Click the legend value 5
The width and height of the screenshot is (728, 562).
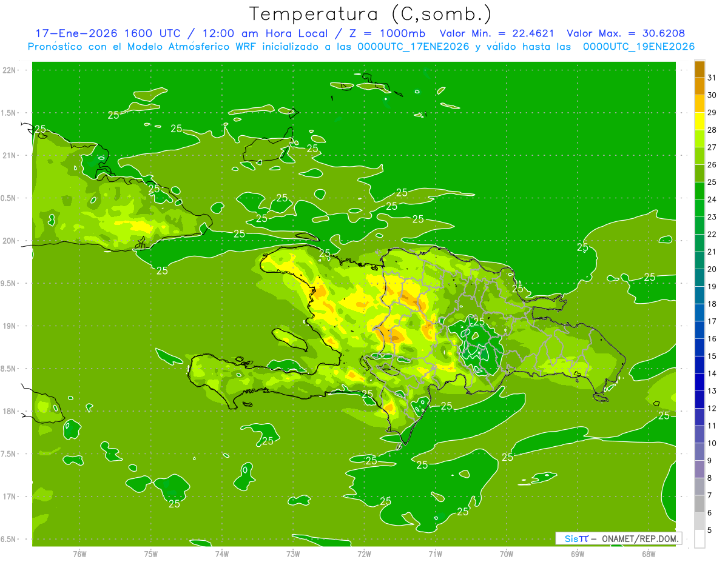click(710, 530)
